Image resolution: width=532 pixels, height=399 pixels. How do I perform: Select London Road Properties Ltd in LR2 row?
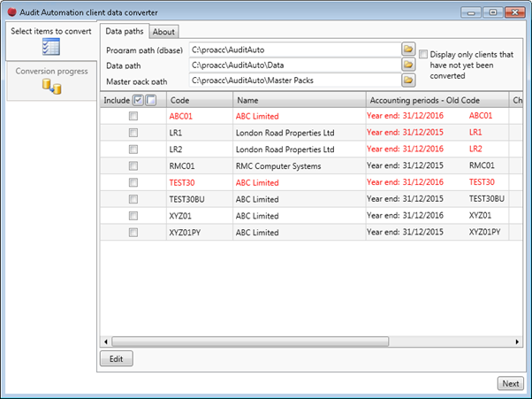coord(285,150)
